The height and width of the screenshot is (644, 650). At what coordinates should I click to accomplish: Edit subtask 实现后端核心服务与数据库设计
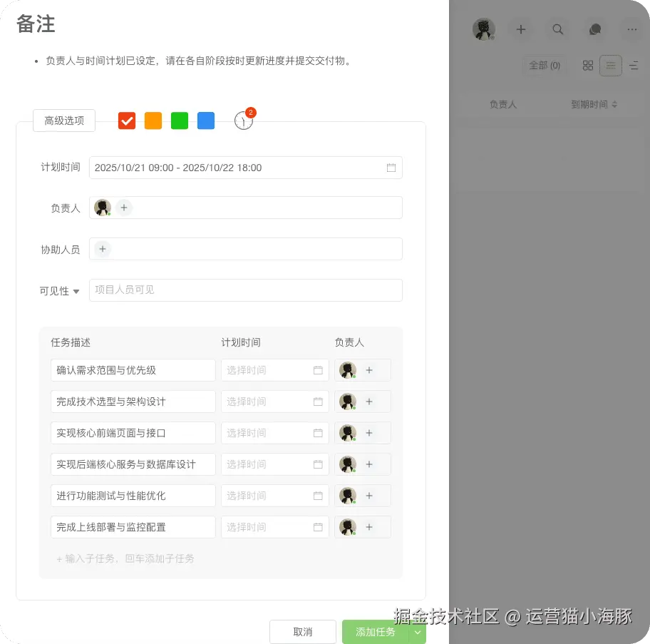point(133,464)
